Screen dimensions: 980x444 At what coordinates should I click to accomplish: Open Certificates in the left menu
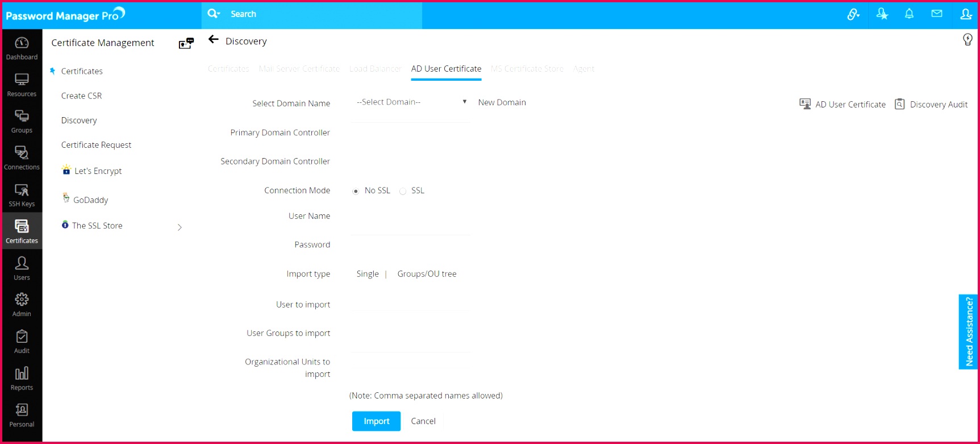(82, 71)
